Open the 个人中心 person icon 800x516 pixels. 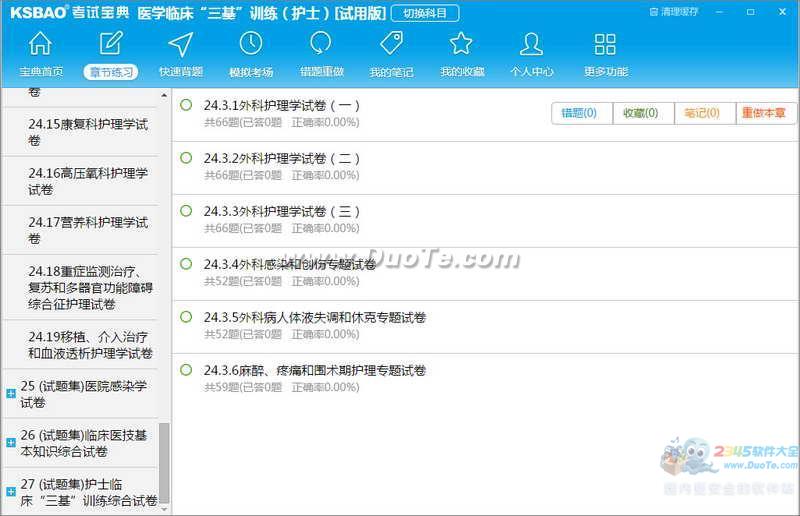pos(532,43)
